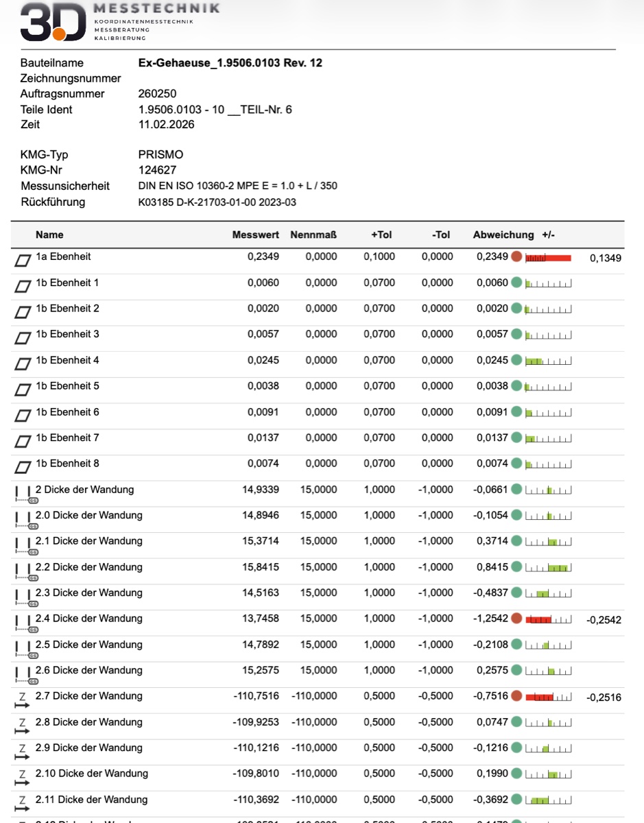Screen dimensions: 644x823
Task: Click the Name column header
Action: pyautogui.click(x=49, y=235)
